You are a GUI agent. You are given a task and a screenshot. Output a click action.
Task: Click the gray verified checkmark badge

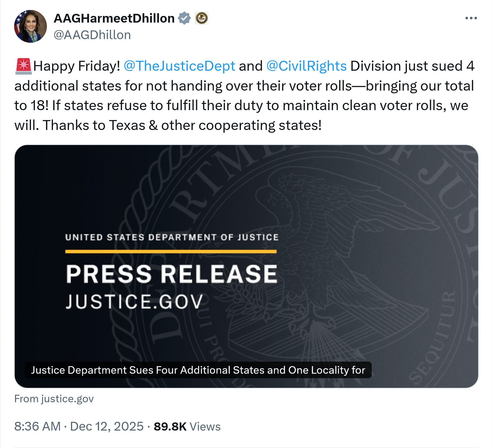184,18
